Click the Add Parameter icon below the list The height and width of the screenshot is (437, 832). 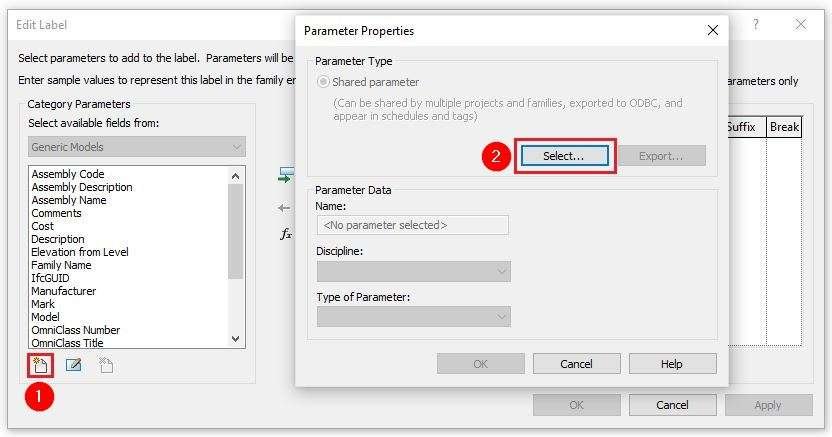click(x=40, y=365)
